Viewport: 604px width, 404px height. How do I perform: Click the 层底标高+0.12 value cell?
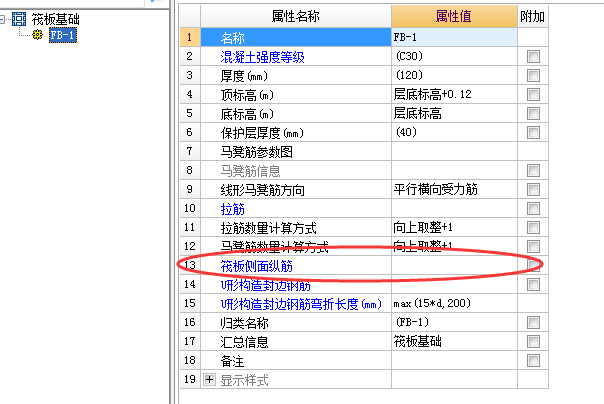point(454,94)
